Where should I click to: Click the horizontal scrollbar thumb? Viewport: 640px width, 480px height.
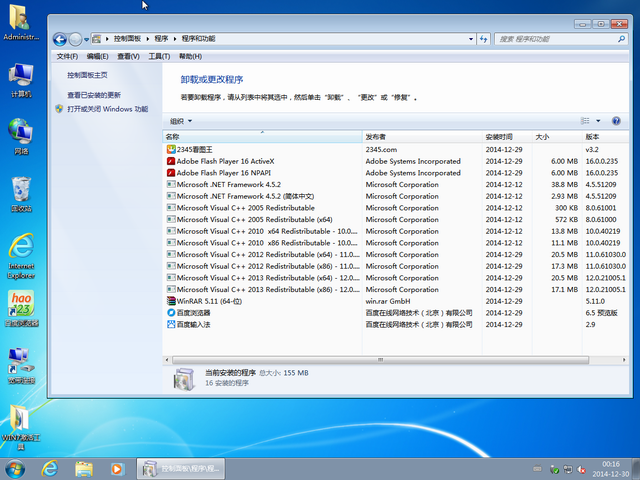(x=380, y=360)
